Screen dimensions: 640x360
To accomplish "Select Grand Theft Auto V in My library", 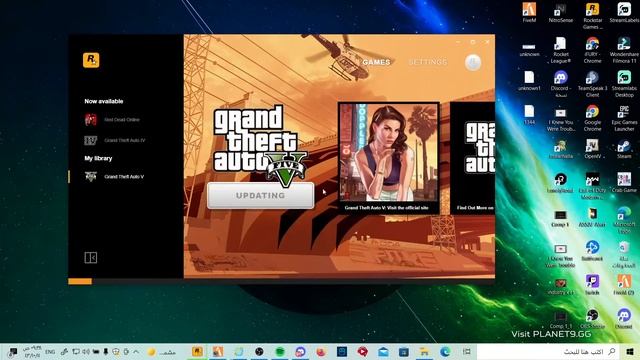I will point(114,177).
